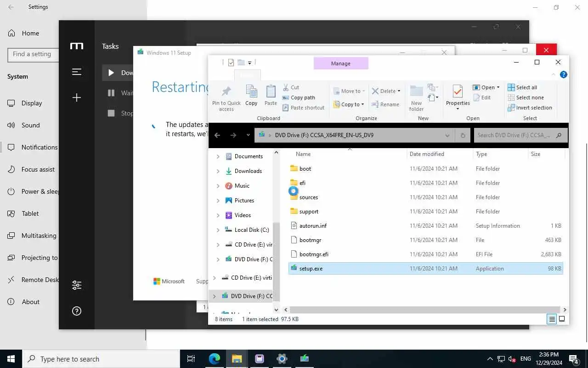588x368 pixels.
Task: Open recent locations dropdown arrow
Action: pos(248,135)
